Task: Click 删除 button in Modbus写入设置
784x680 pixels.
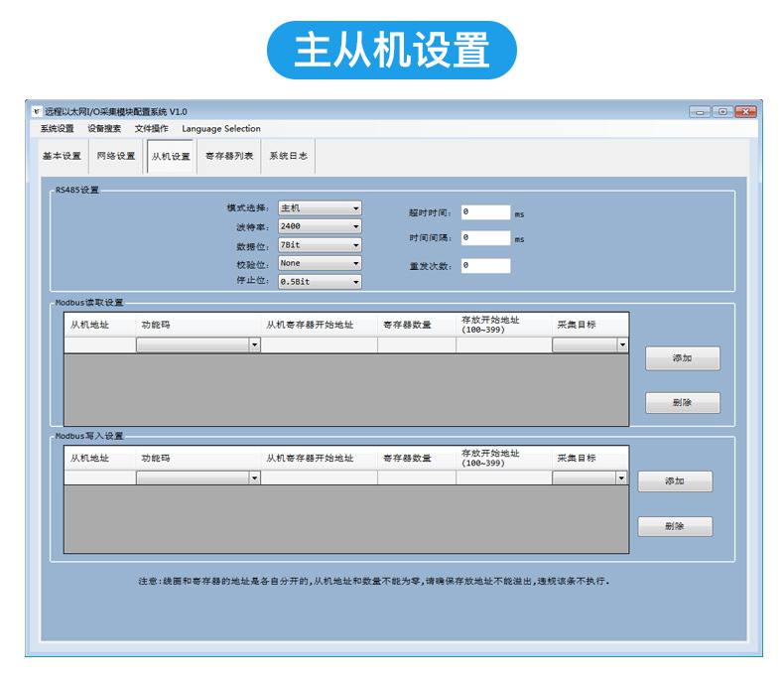Action: coord(675,526)
